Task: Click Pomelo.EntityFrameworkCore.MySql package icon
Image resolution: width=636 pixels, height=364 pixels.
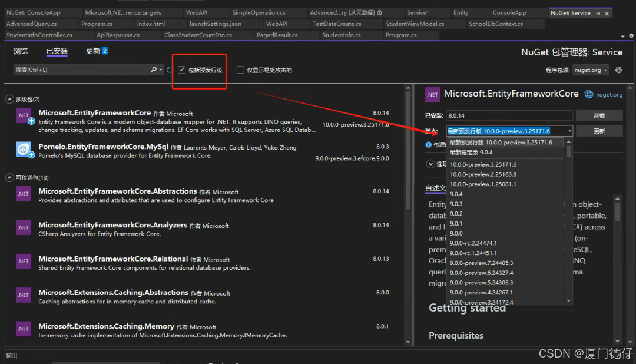Action: [x=24, y=150]
